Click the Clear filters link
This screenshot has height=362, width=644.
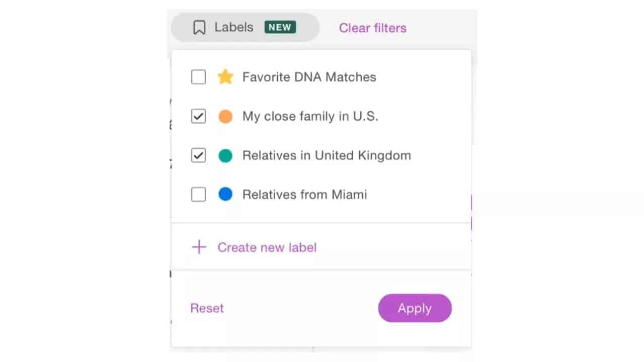click(x=372, y=28)
